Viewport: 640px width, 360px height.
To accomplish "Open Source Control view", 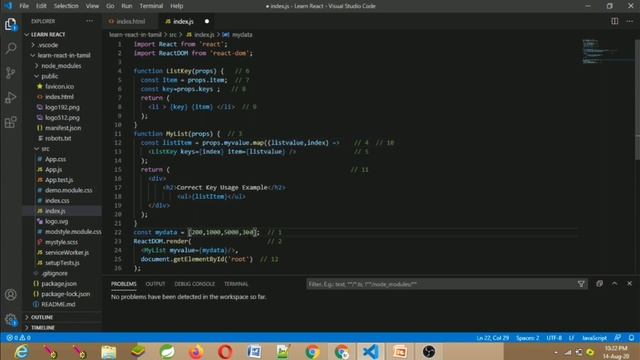I will [x=11, y=73].
